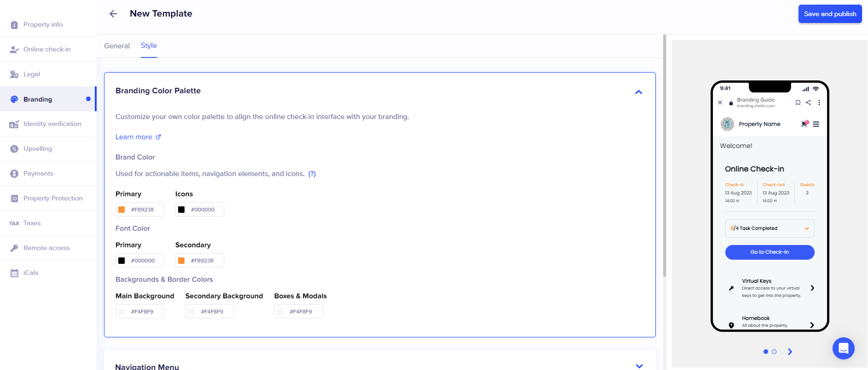Click the back arrow beside New Template
The width and height of the screenshot is (868, 370).
point(113,14)
